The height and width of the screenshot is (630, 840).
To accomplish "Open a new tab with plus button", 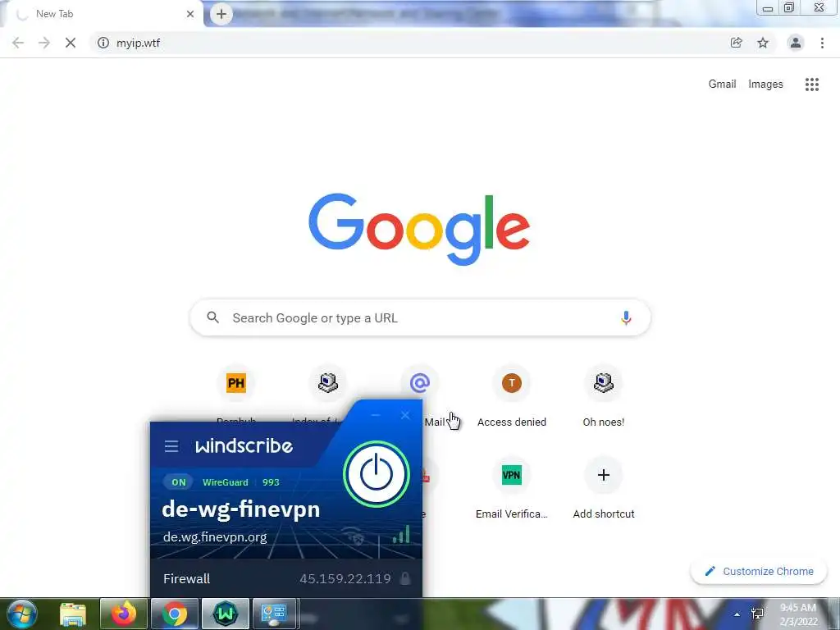I will coord(221,14).
